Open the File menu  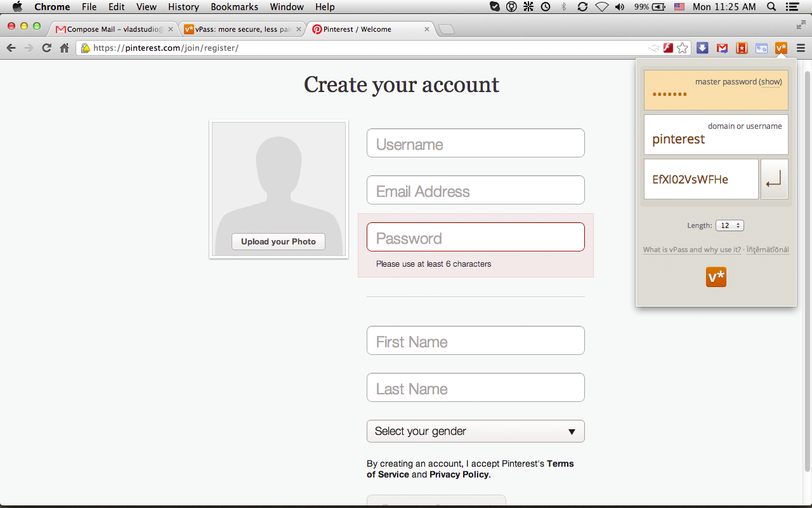point(89,7)
